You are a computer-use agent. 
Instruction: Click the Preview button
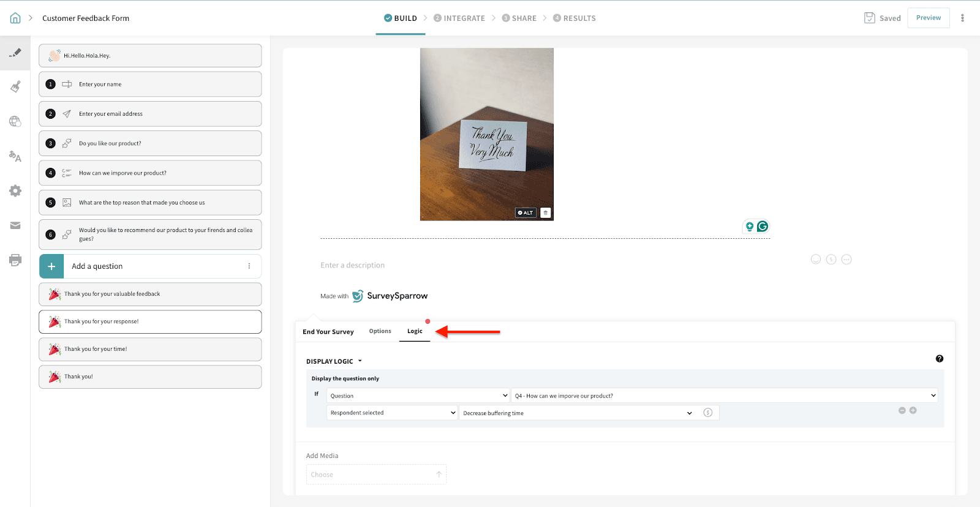click(x=928, y=18)
